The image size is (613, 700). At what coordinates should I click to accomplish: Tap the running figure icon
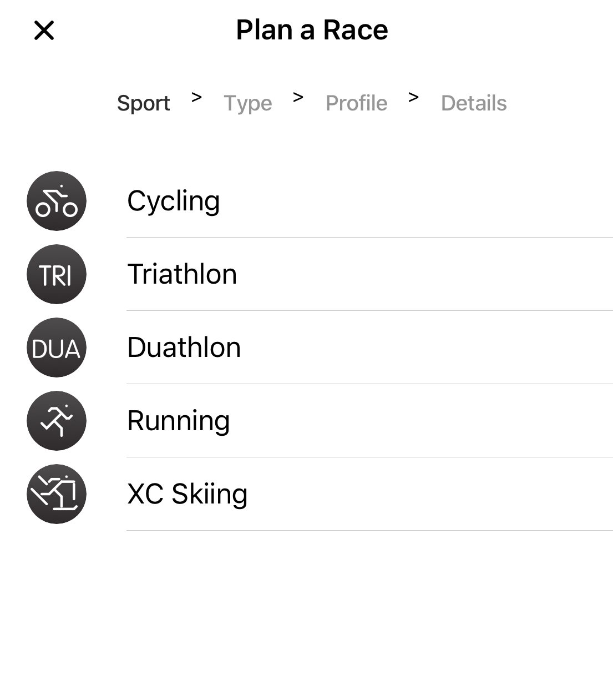point(57,421)
